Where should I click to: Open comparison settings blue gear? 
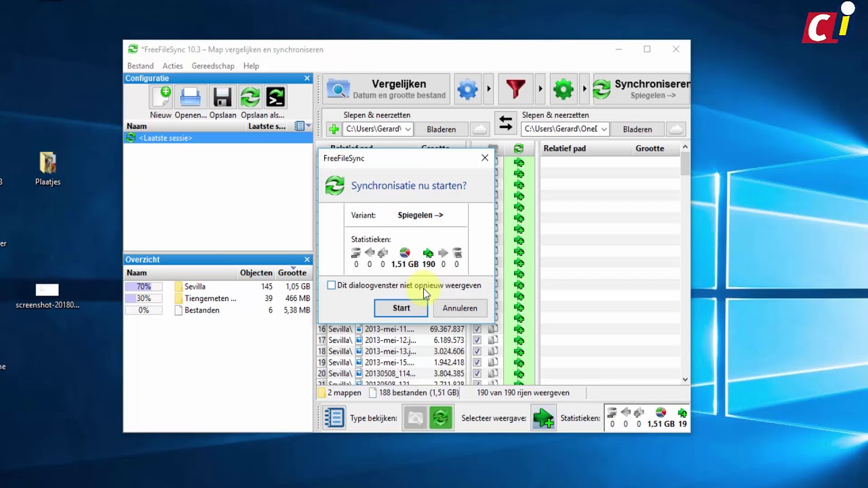coord(467,89)
